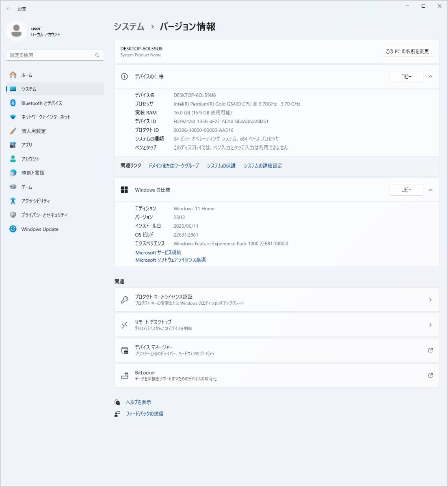
Task: Collapse the Windows の仕様 section chevron
Action: pyautogui.click(x=431, y=190)
